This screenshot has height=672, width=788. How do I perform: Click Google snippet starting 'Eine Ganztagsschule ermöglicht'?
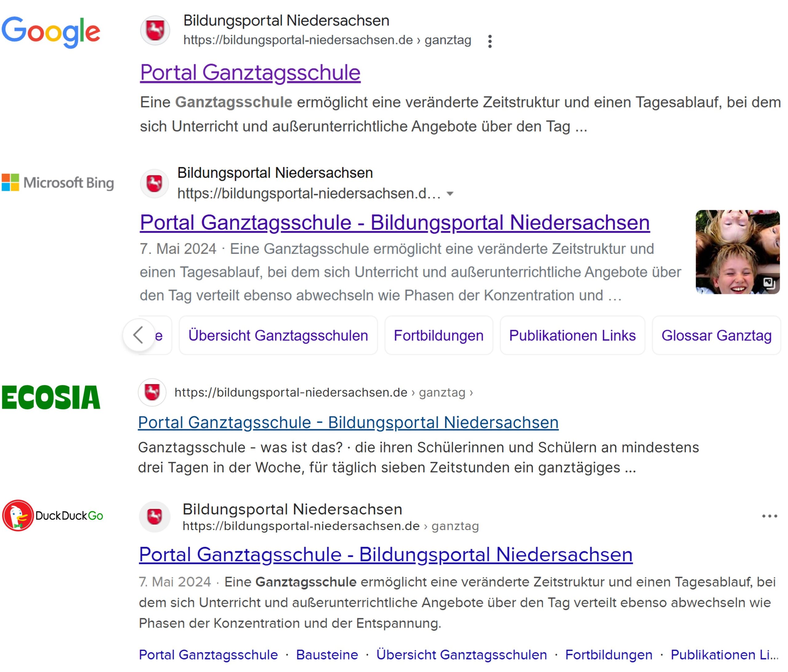pyautogui.click(x=460, y=114)
